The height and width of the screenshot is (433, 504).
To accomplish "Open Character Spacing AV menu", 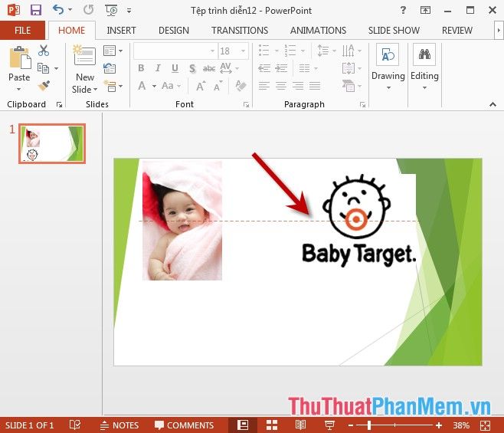I will pyautogui.click(x=230, y=68).
